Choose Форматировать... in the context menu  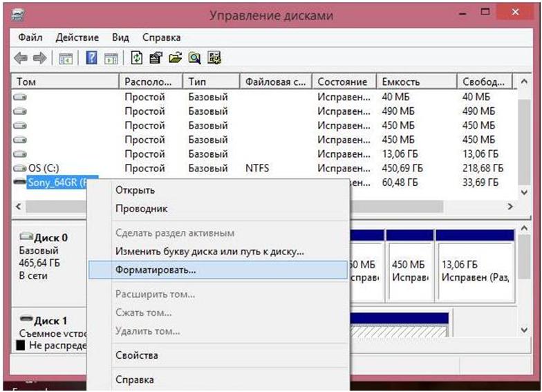pos(155,270)
